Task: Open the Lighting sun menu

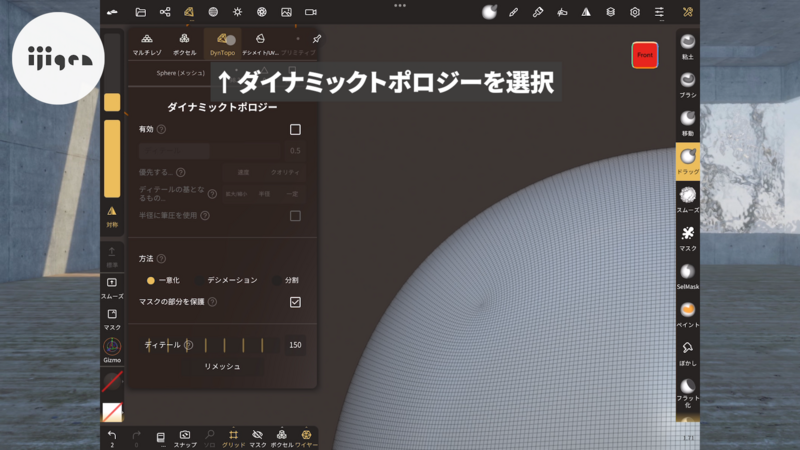Action: pyautogui.click(x=237, y=12)
